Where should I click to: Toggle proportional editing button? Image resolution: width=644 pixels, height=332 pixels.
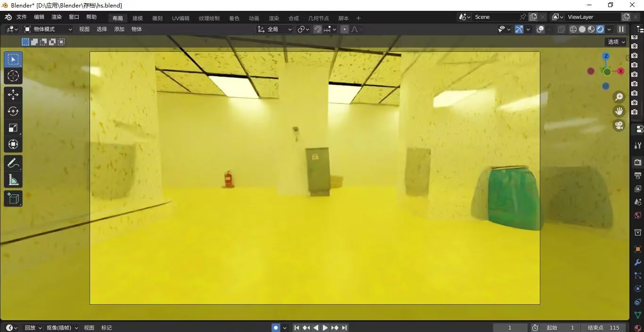(345, 29)
